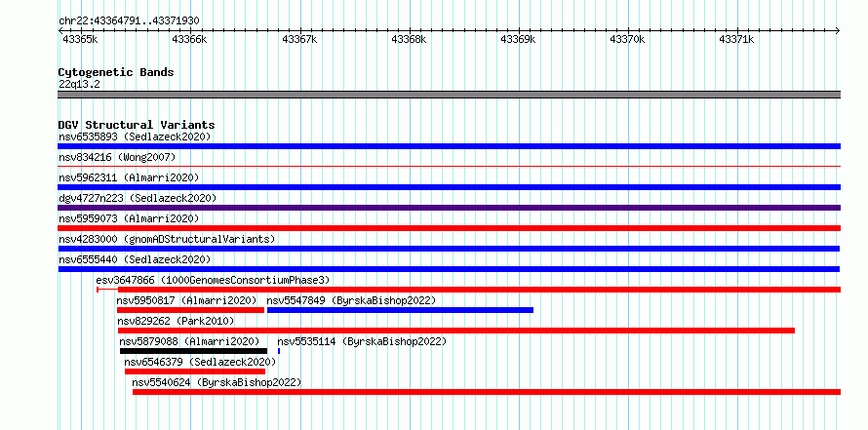Open the nsv829262 (Park2010) label
The width and height of the screenshot is (868, 430).
176,321
